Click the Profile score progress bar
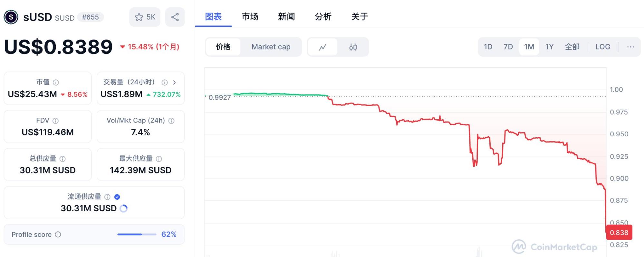The width and height of the screenshot is (644, 257). pyautogui.click(x=137, y=235)
